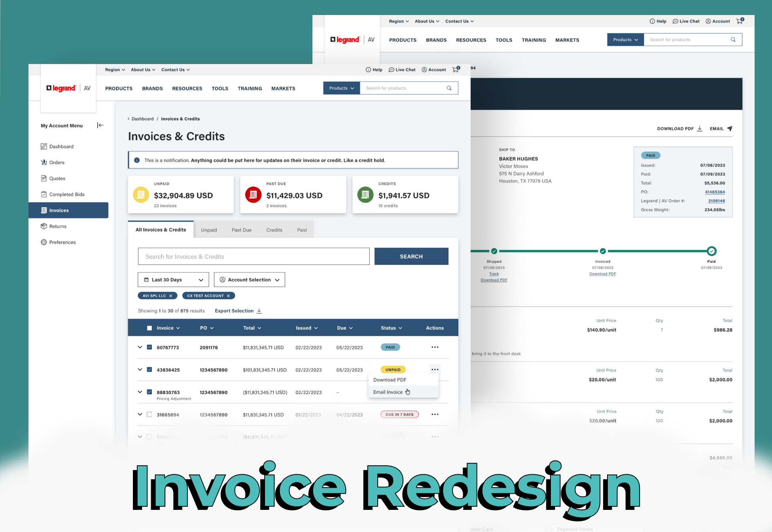Open Returns in account sidebar
This screenshot has height=532, width=772.
pos(53,226)
